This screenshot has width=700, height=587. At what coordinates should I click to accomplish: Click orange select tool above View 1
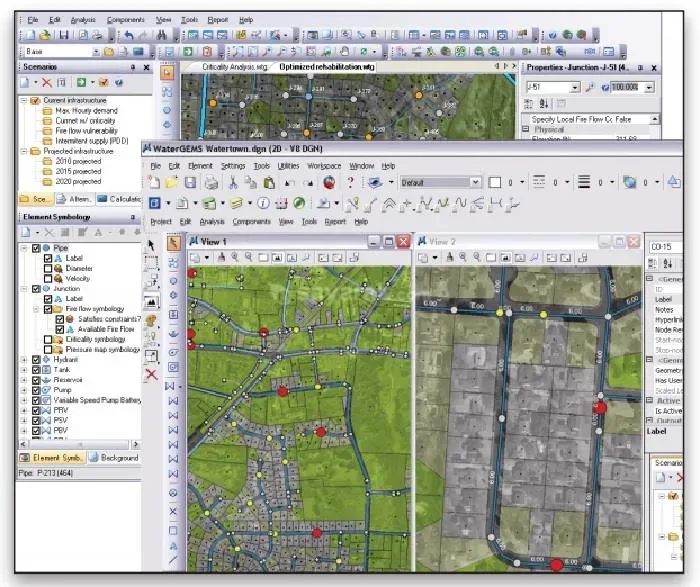(174, 243)
